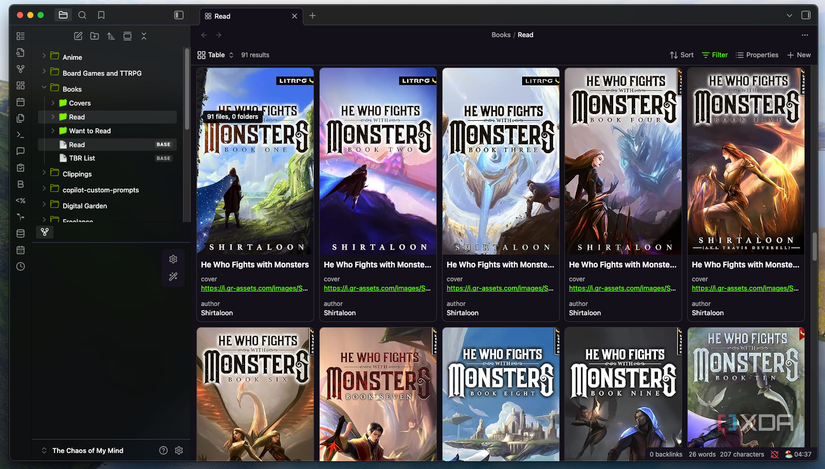Click the Templater <% icon in the ribbon

21,201
